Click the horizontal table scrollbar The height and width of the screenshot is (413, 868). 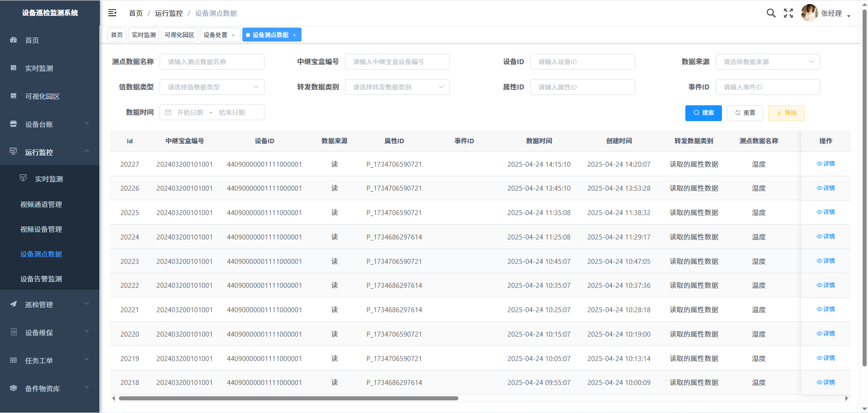pos(288,399)
